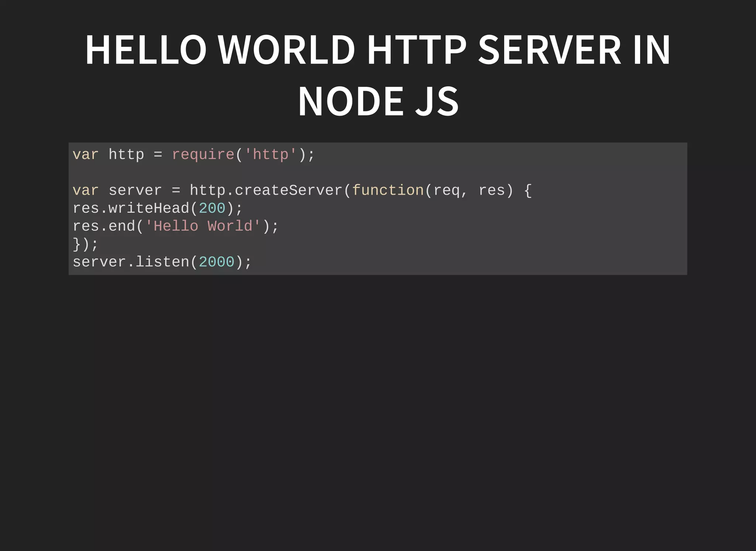Click the slide title 'HELLO WORLD HTTP SERVER IN'

[x=378, y=50]
